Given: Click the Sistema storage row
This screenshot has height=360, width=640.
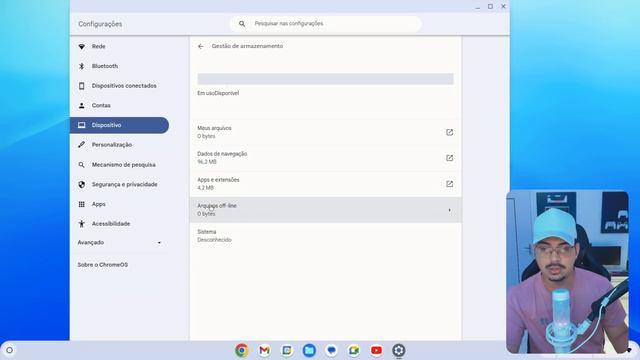Looking at the screenshot, I should point(325,236).
